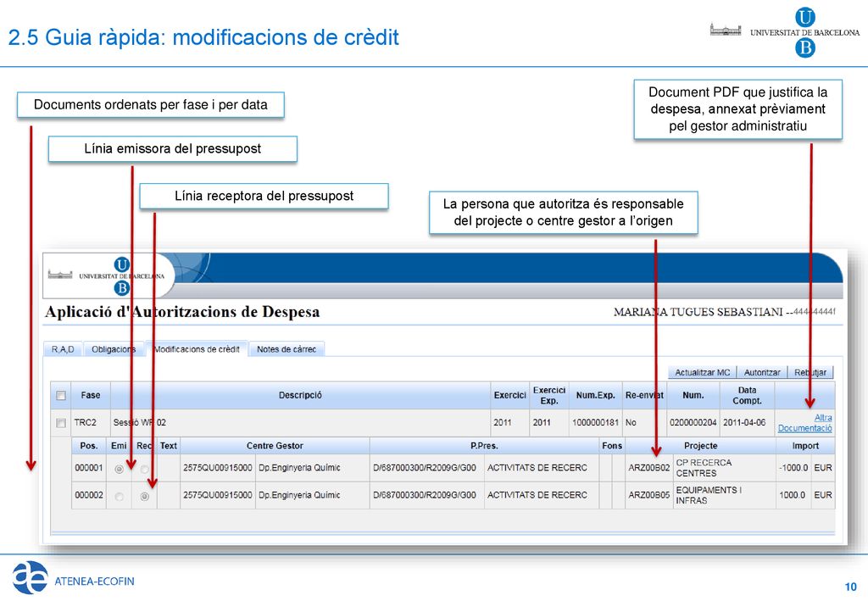This screenshot has height=601, width=868.
Task: Click the Universitat de Barcelona logo on the slide
Action: point(785,32)
